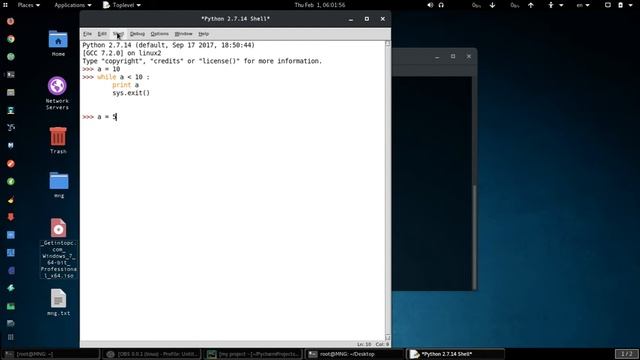Click the Python Shell title bar
This screenshot has height=360, width=640.
(x=235, y=19)
